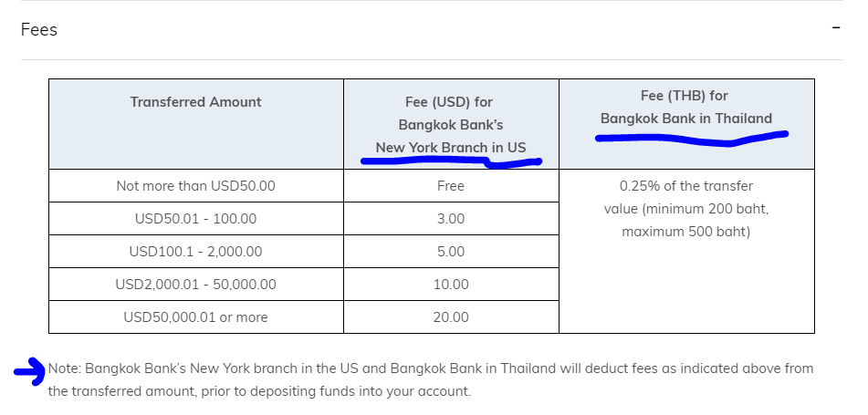
Task: Select the USD2,000.01 - 50,000.00 cell
Action: pos(196,285)
